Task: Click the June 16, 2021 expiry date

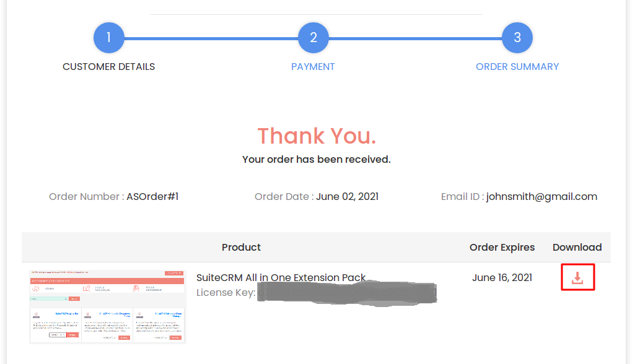Action: (502, 277)
